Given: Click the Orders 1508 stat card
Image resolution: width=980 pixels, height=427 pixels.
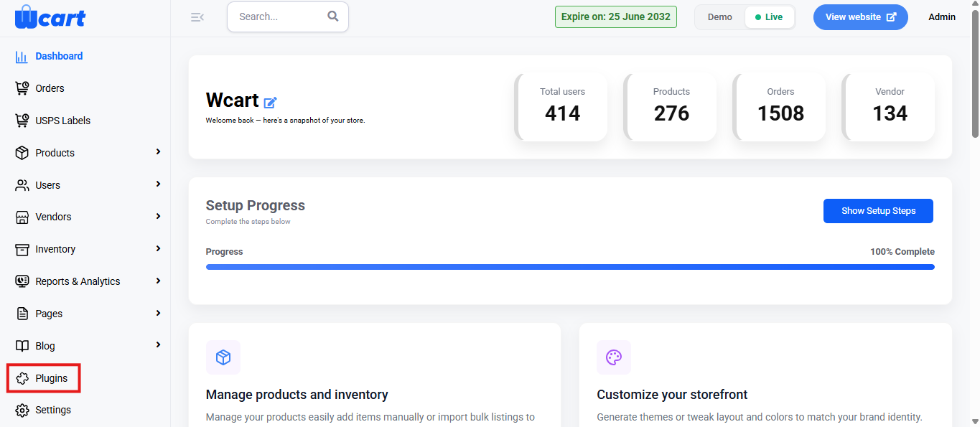Looking at the screenshot, I should pos(780,107).
